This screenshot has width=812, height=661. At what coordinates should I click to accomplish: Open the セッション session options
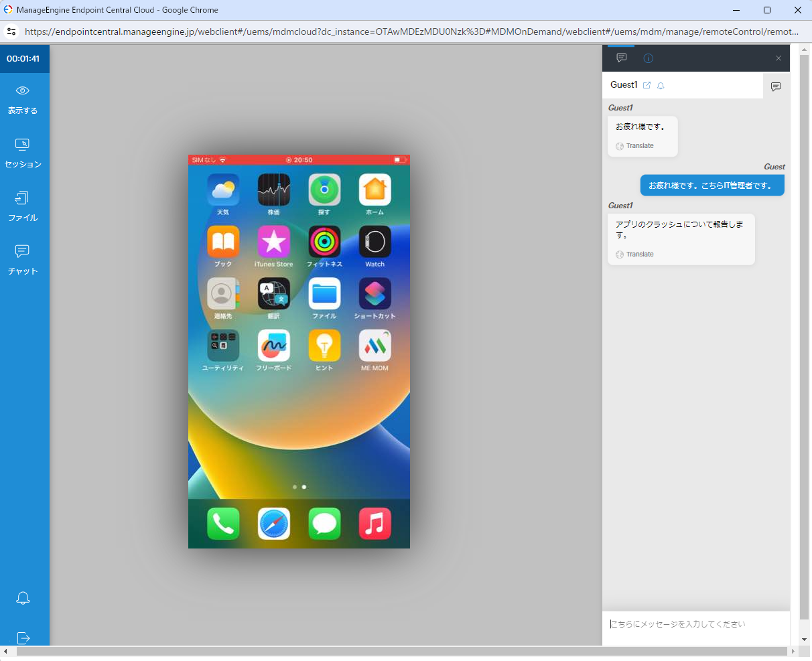(x=23, y=153)
